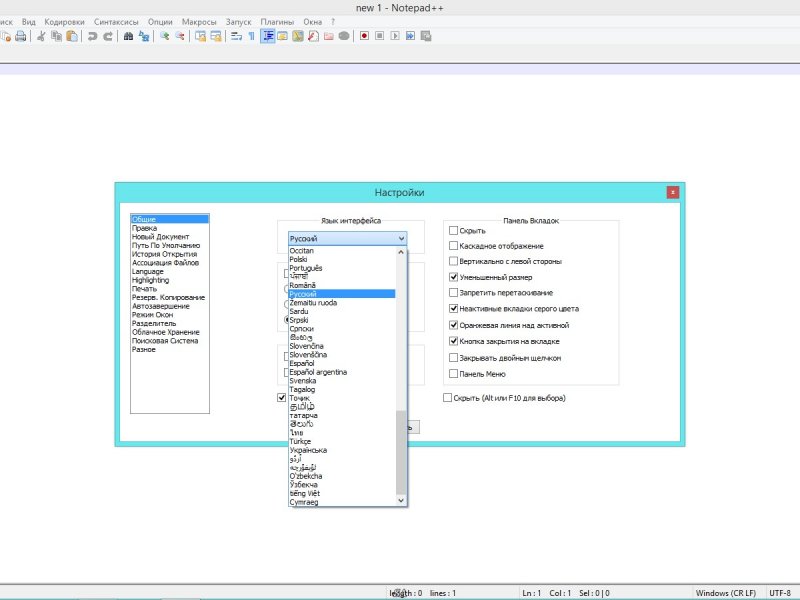Click the Stop Recording macro icon
This screenshot has width=800, height=600.
(380, 36)
